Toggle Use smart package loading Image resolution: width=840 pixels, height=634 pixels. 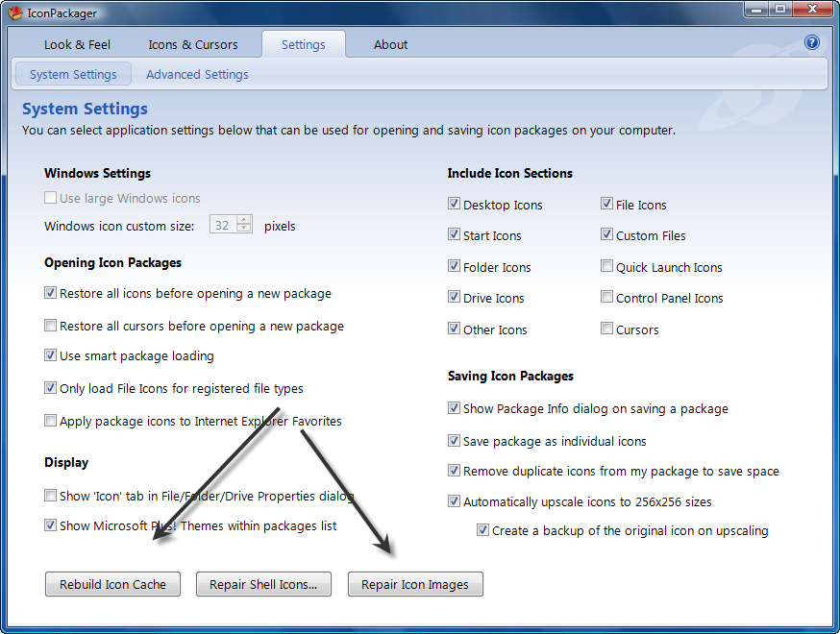coord(50,355)
